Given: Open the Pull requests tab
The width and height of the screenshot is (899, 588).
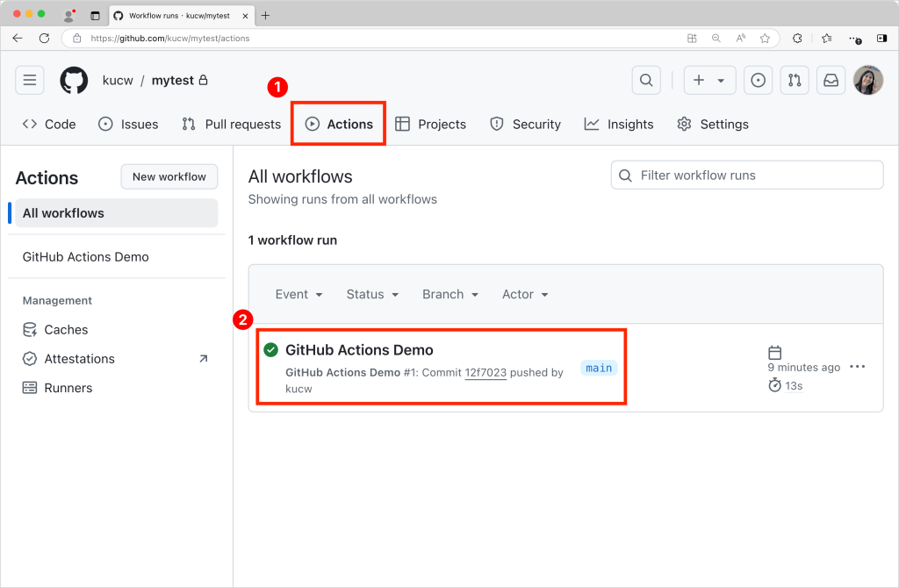Looking at the screenshot, I should (232, 125).
